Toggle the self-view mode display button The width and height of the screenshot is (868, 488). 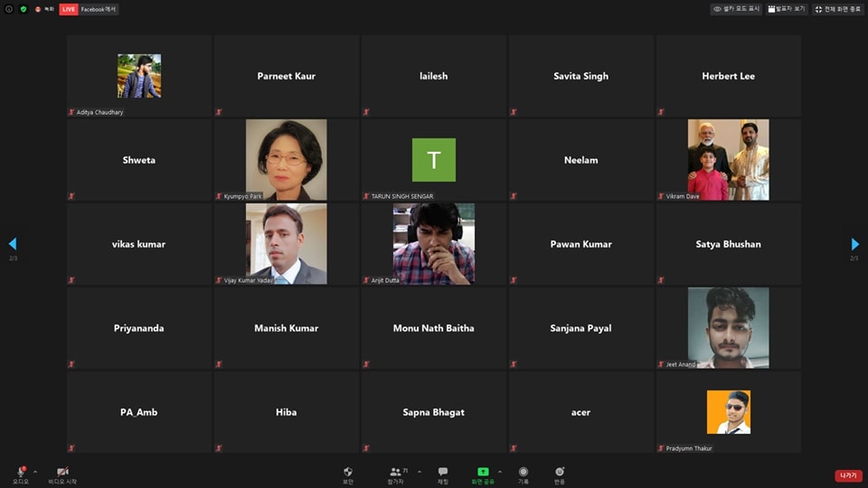[x=735, y=9]
